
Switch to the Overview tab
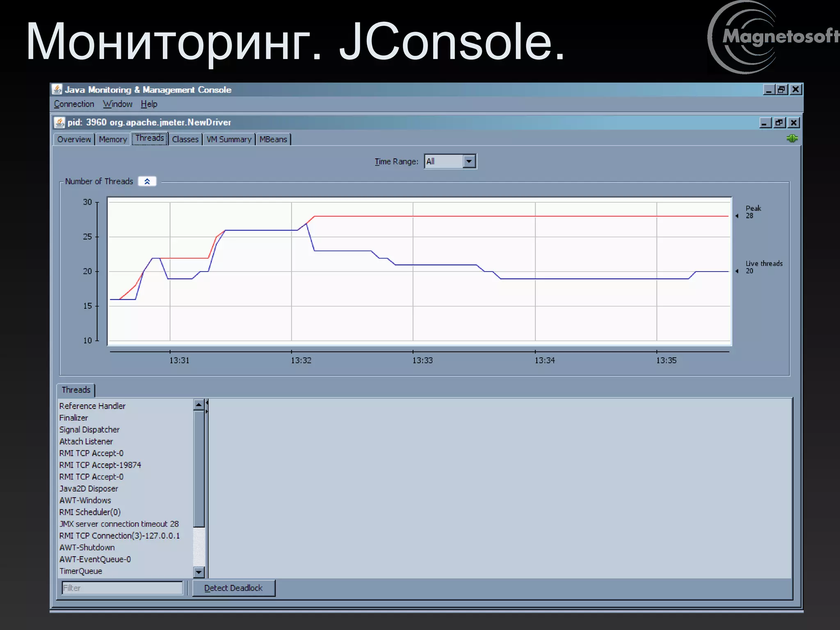pos(74,139)
